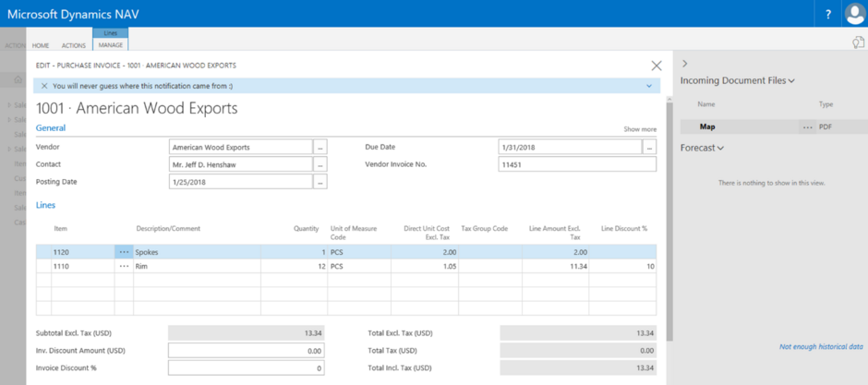Switch to the HOME ribbon tab
The height and width of the screenshot is (385, 868).
pos(41,45)
